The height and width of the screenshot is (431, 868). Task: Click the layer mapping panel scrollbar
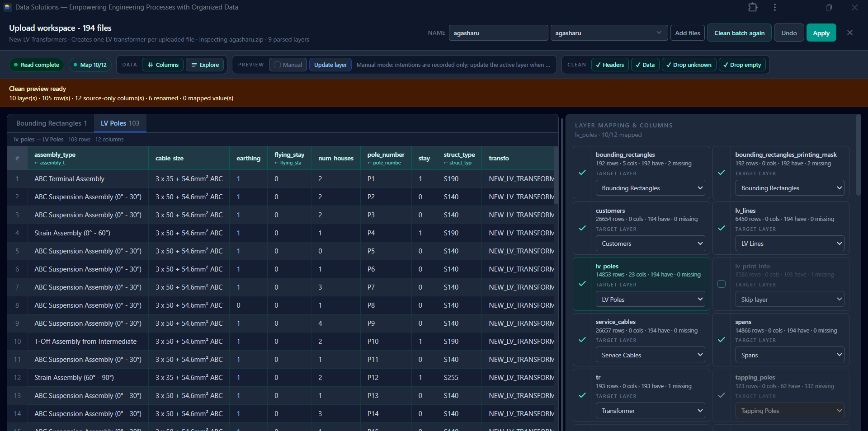coord(858,155)
